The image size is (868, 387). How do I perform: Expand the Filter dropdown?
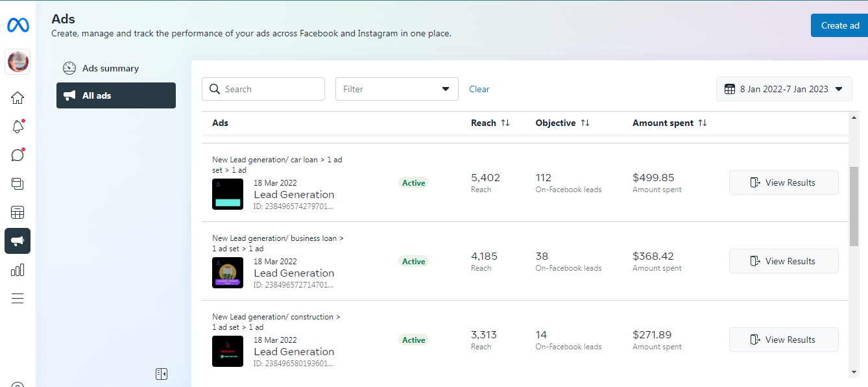point(396,89)
